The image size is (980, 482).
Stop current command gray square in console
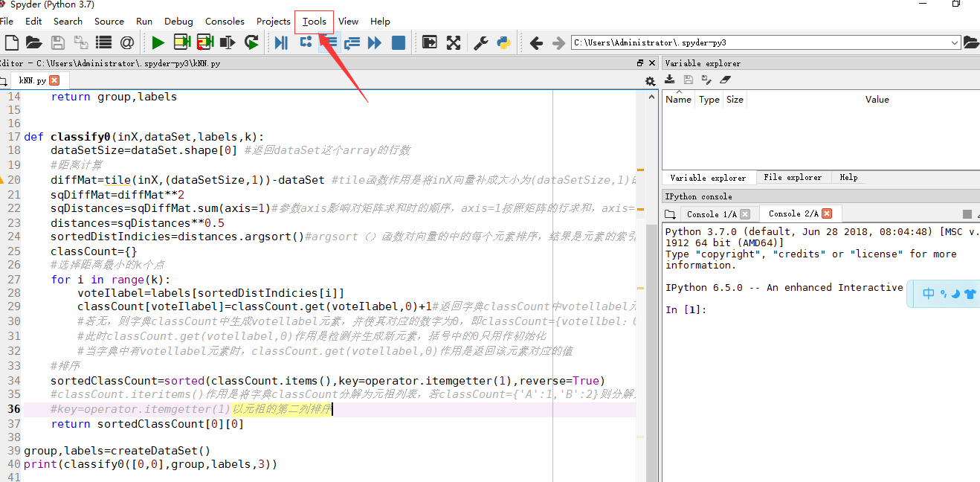click(x=967, y=214)
